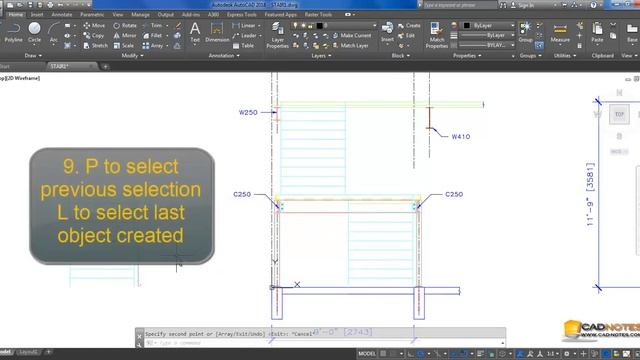This screenshot has height=360, width=640.
Task: Activate the Array command
Action: tap(153, 46)
